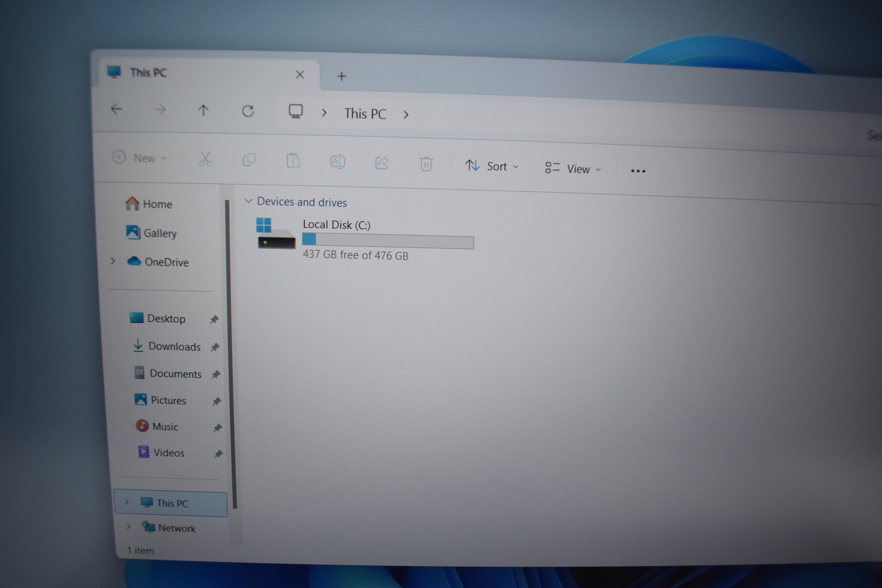Click the pin icon next to Pictures

216,401
